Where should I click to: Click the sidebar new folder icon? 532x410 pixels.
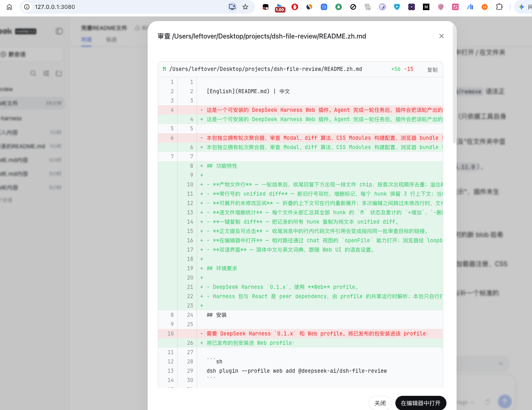pos(59,73)
